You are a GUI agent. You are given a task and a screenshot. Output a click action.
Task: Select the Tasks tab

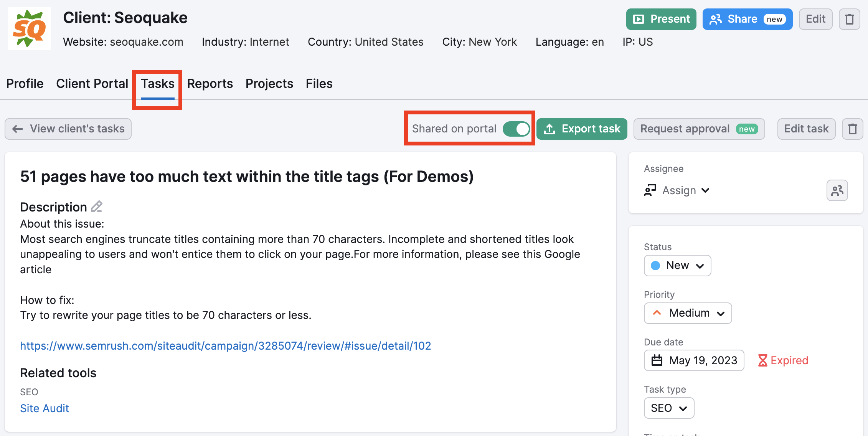coord(158,84)
